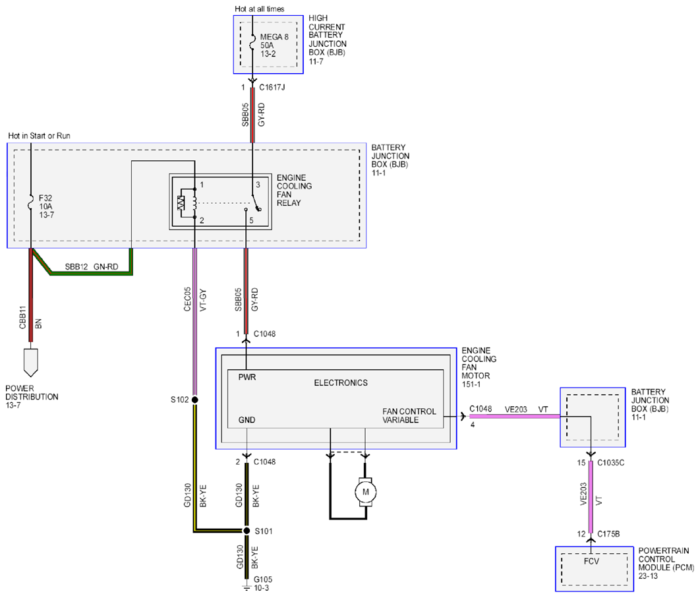Select the "C175B" connector label
Screen dimensions: 700x598
tap(608, 533)
